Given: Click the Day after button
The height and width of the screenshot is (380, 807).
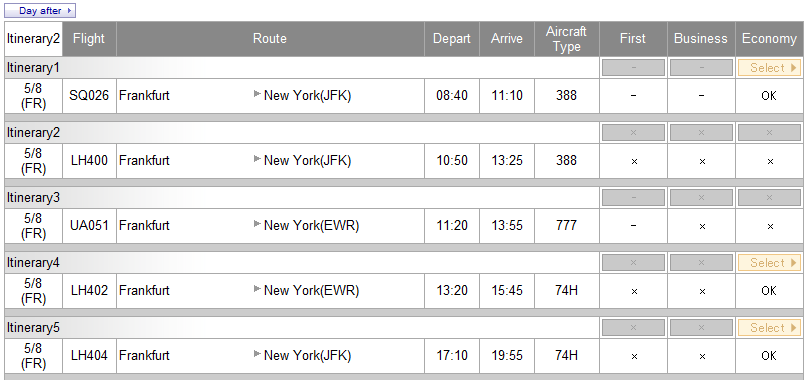Looking at the screenshot, I should 40,10.
